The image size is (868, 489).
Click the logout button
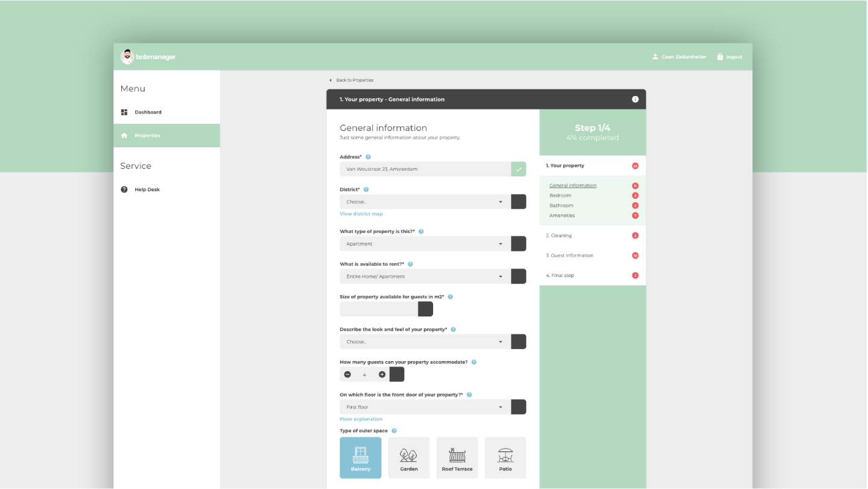click(730, 57)
